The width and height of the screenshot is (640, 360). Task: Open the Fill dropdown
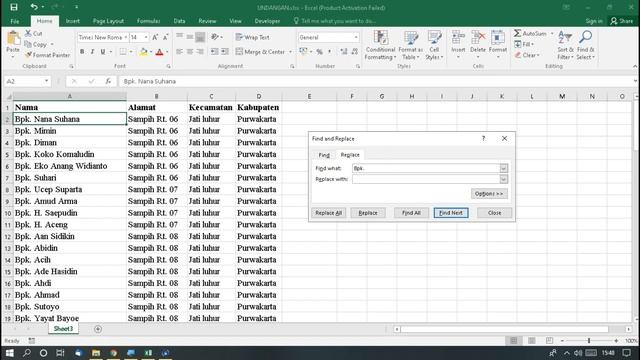[x=524, y=44]
